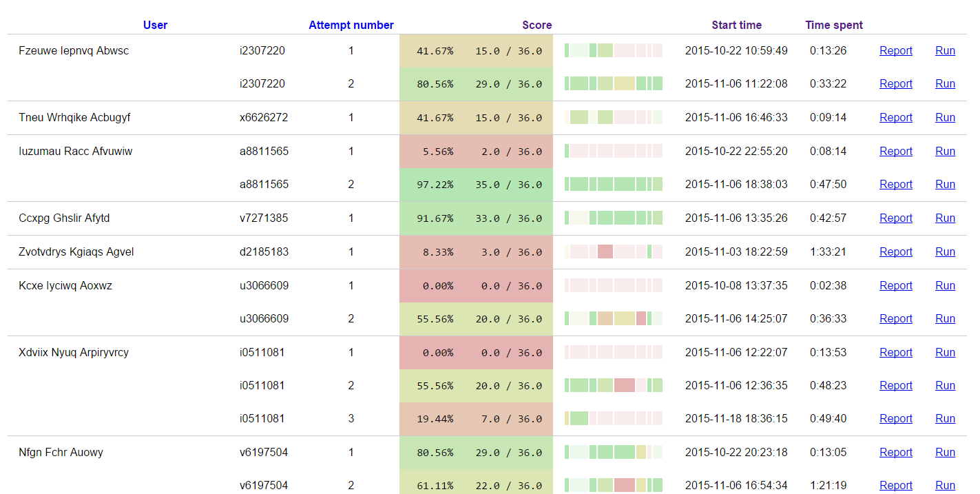This screenshot has width=980, height=494.
Task: Open Report for i0511081 attempt 1
Action: tap(896, 353)
